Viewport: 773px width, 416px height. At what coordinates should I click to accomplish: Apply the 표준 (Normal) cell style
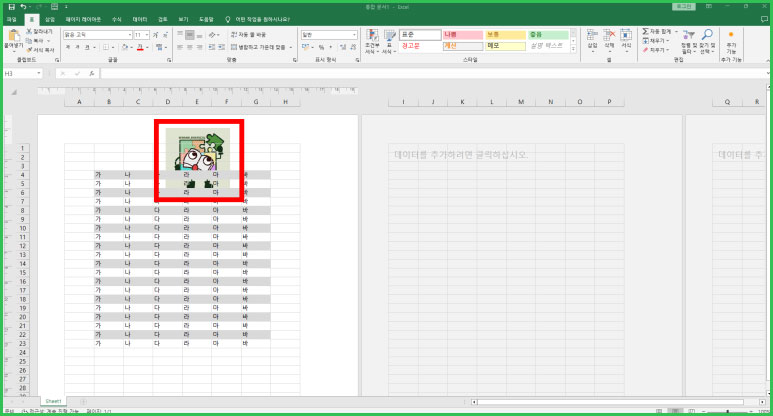pos(420,35)
